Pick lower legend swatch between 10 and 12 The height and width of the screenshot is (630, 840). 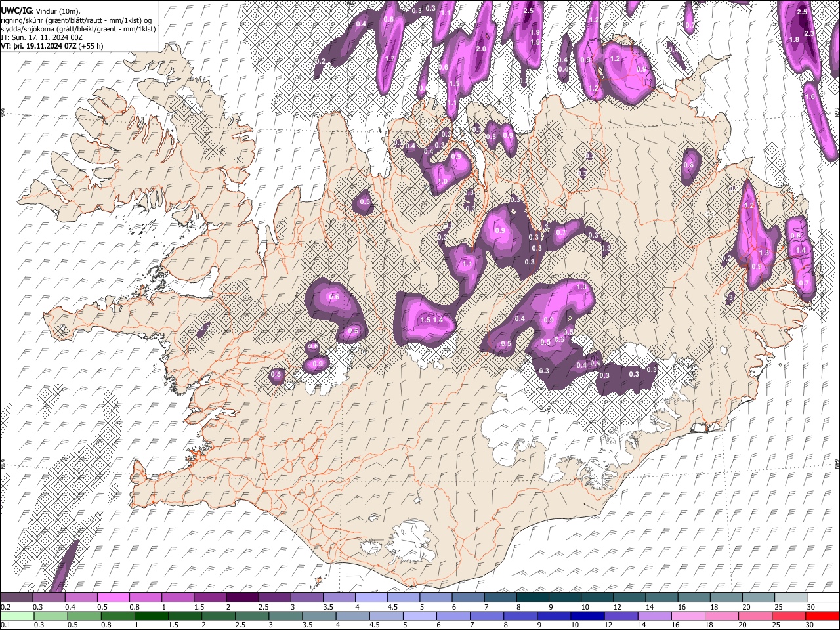587,616
